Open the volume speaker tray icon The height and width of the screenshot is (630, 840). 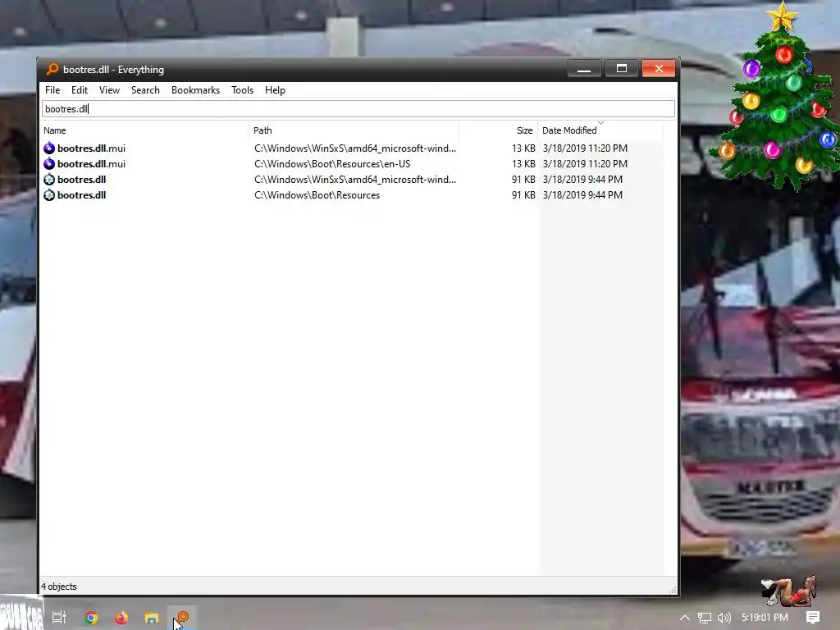coord(724,618)
